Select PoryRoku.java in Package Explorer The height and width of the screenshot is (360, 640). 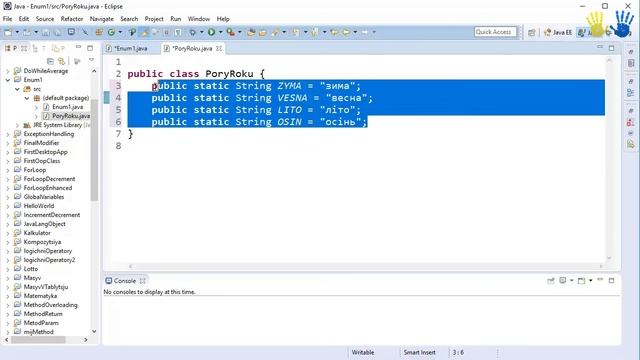pos(71,116)
